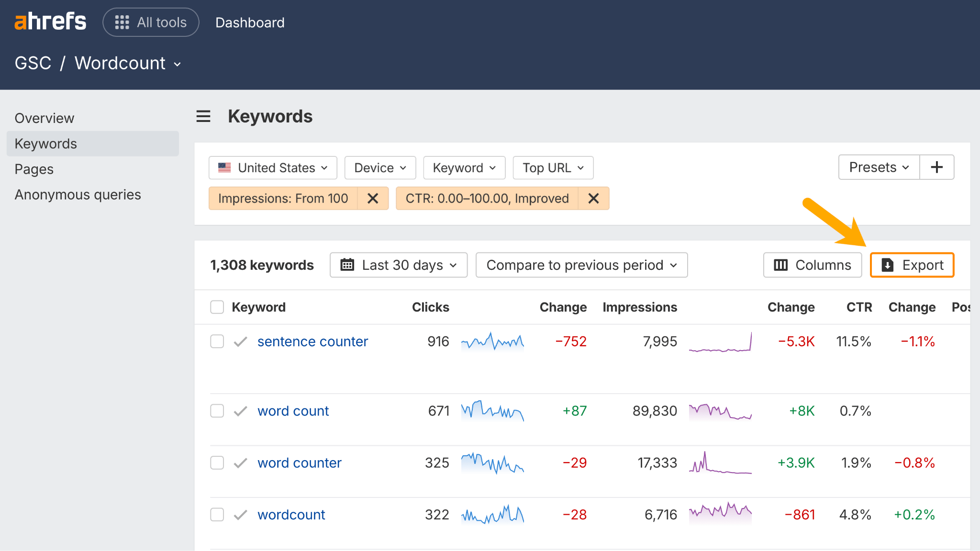The height and width of the screenshot is (551, 980).
Task: Open the word counter keyword link
Action: click(x=299, y=463)
